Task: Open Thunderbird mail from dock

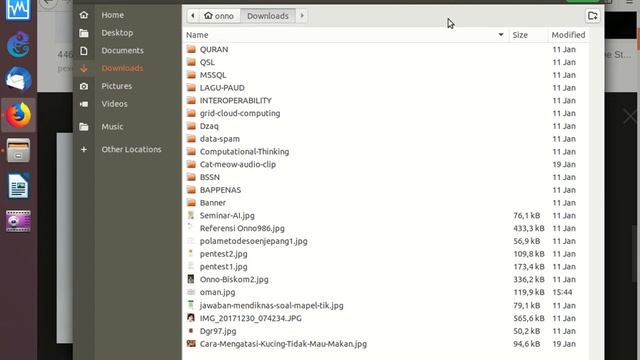Action: pyautogui.click(x=18, y=79)
